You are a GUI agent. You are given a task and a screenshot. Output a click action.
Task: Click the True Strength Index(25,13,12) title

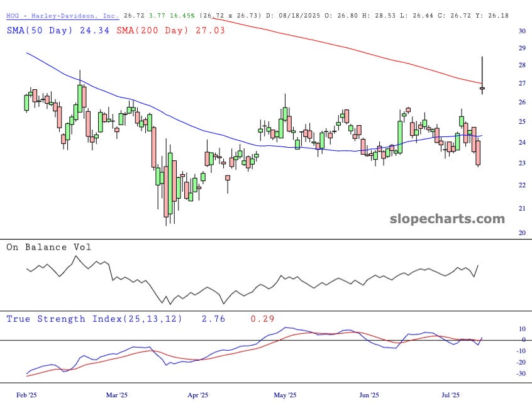[x=94, y=319]
